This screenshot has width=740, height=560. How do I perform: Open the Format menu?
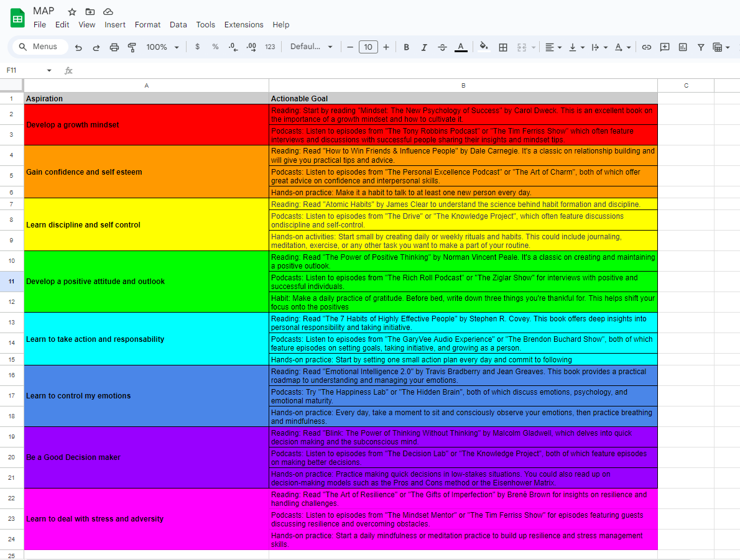point(148,24)
